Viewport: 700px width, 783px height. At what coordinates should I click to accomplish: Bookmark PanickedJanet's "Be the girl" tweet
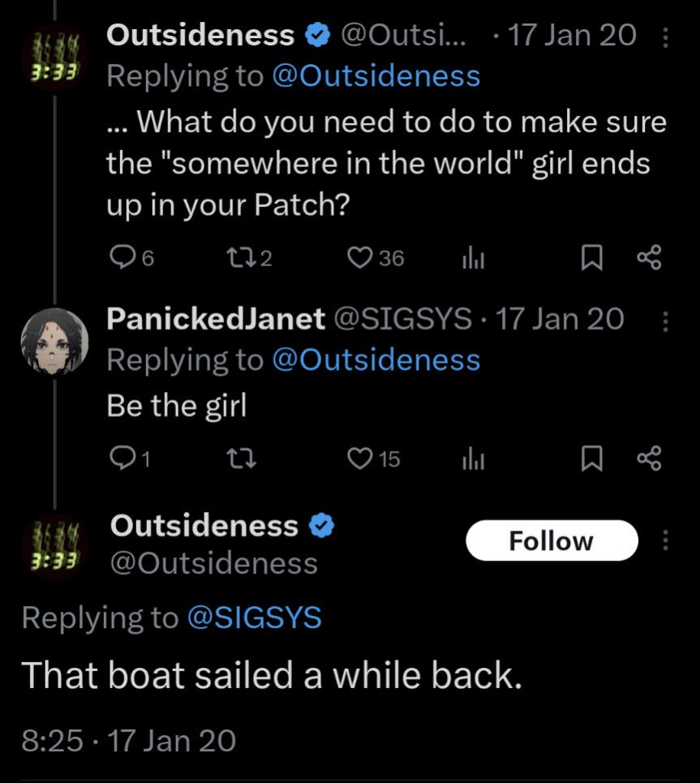point(592,459)
